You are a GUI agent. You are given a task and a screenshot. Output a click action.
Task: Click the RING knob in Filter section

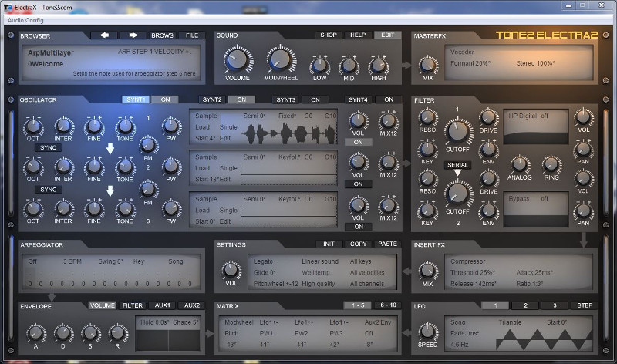(x=551, y=164)
